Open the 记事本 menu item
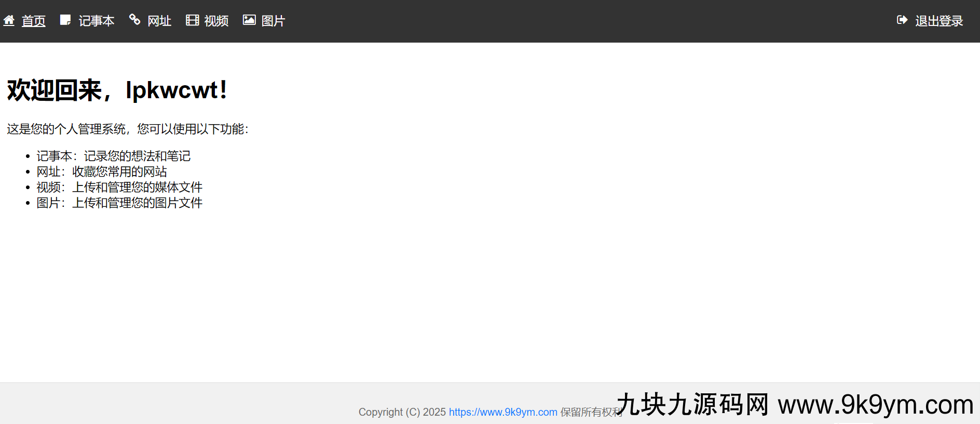This screenshot has width=980, height=424. 97,21
